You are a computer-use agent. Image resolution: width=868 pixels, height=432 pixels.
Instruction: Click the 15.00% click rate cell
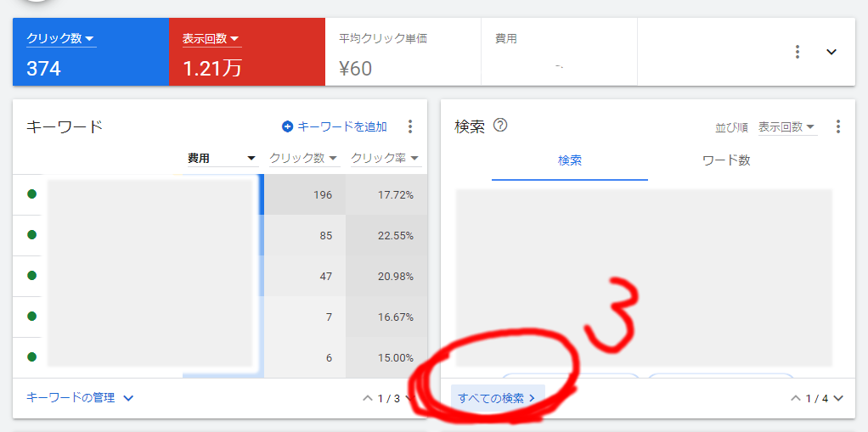[x=386, y=358]
